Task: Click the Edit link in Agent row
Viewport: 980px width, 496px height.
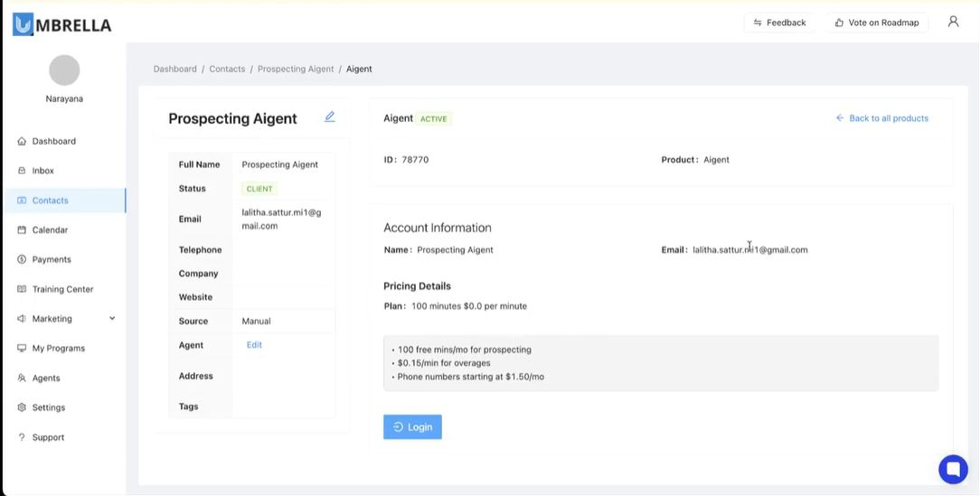Action: [x=254, y=345]
